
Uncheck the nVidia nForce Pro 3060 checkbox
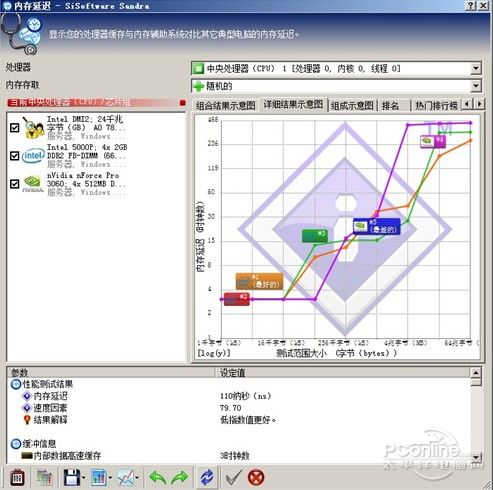click(x=14, y=184)
